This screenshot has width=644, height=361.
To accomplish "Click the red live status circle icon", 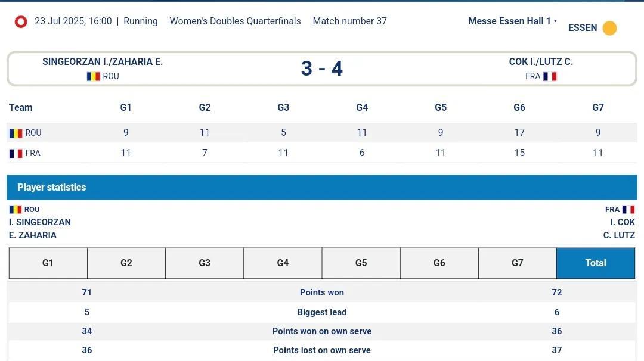I will click(21, 22).
